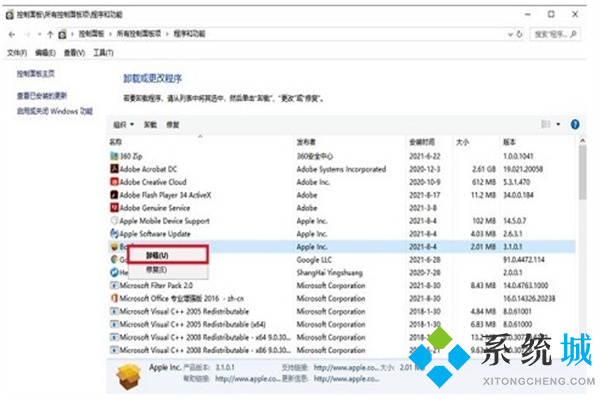
Task: Select Visual C++ 2008 Redistributable x64 icon
Action: [114, 337]
